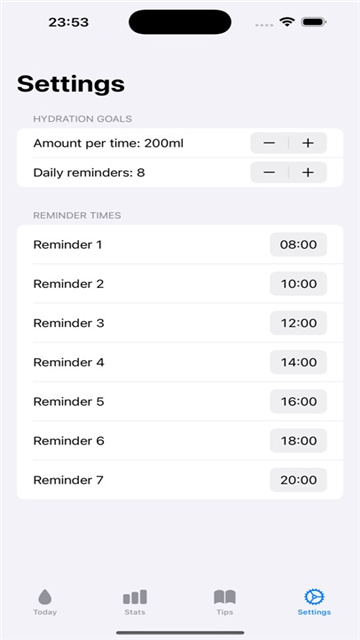Open the Stats bar chart icon
360x640 pixels.
pyautogui.click(x=135, y=597)
